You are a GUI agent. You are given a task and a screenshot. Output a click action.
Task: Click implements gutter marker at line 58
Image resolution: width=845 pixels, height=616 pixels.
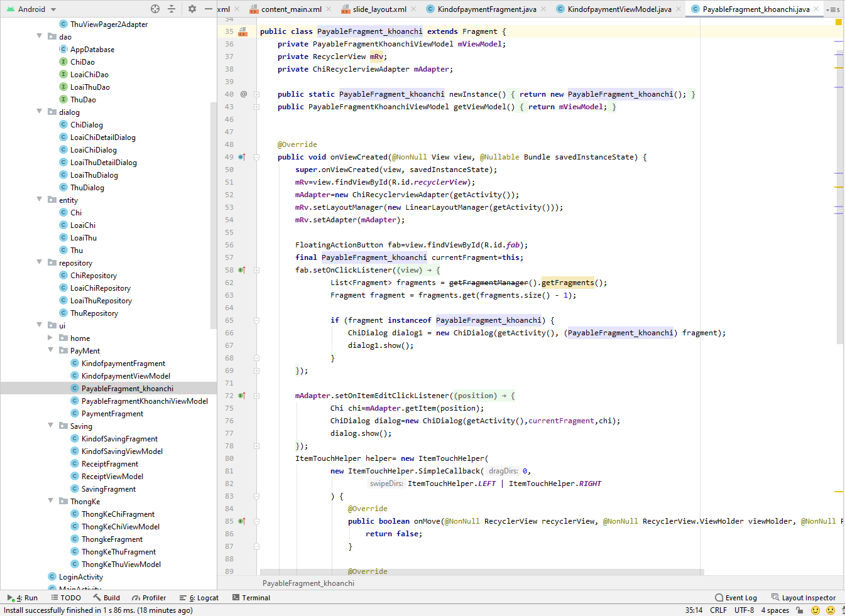tap(243, 270)
